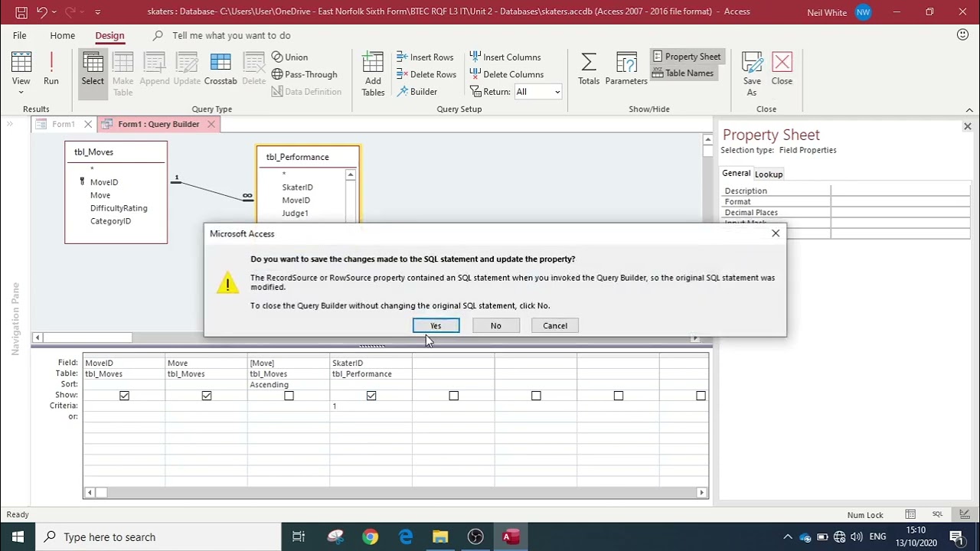The height and width of the screenshot is (551, 980).
Task: Uncheck Show box for MoveID column
Action: (x=124, y=396)
